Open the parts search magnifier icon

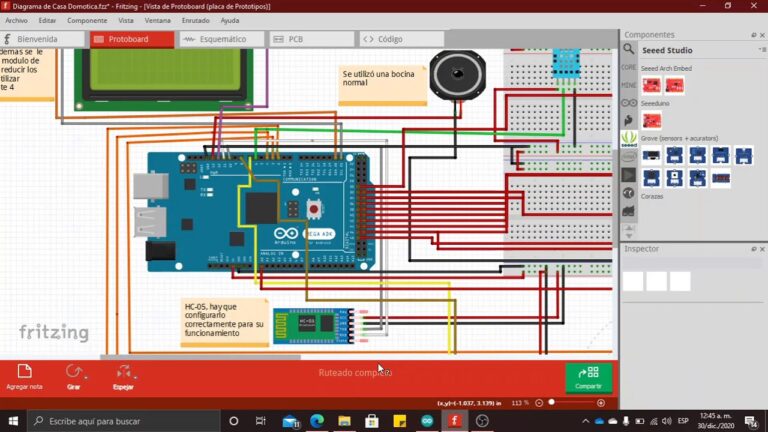coord(629,49)
